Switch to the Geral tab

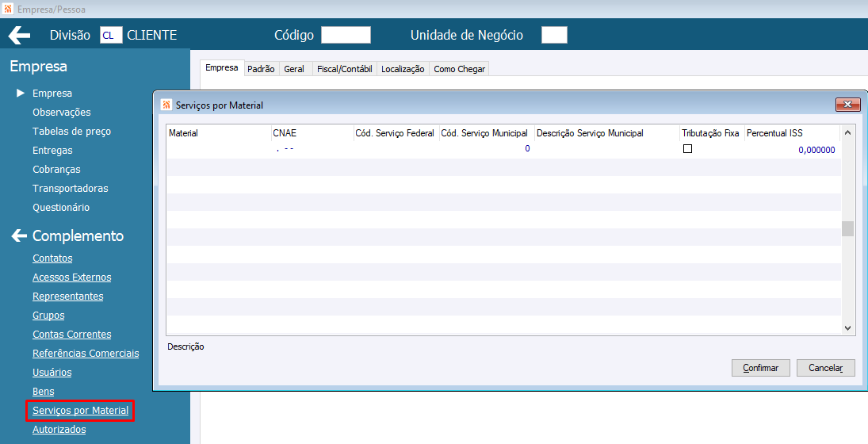tap(295, 69)
